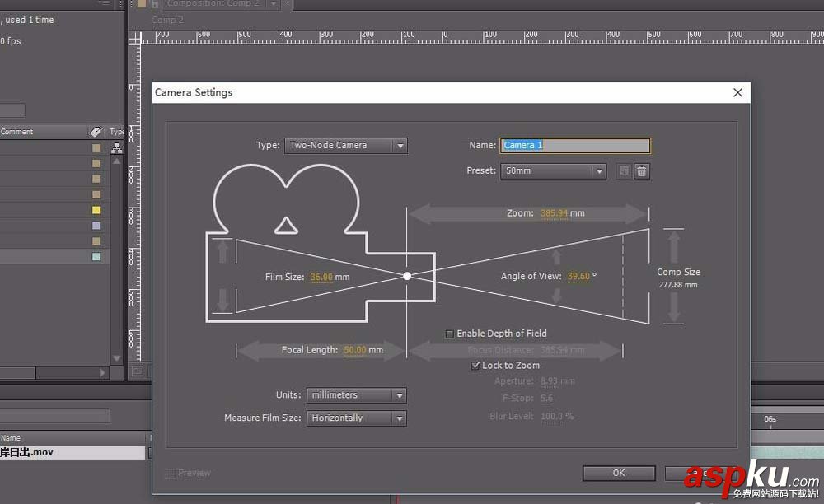The image size is (824, 504).
Task: Click the cyan label color swatch
Action: 96,257
